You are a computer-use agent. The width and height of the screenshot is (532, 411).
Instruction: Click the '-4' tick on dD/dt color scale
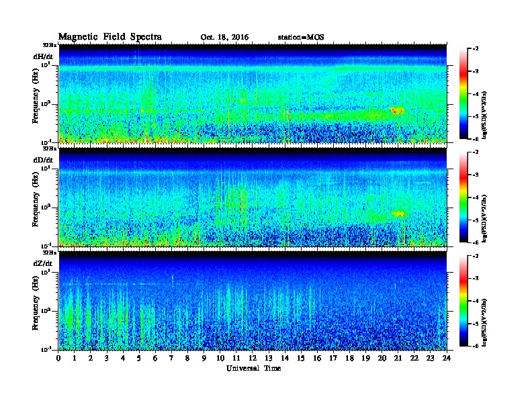[476, 197]
